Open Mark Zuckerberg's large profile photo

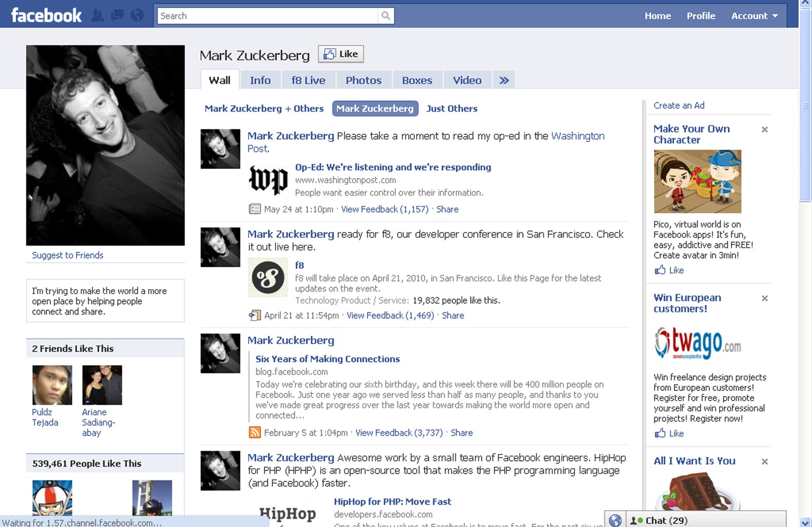pos(106,146)
